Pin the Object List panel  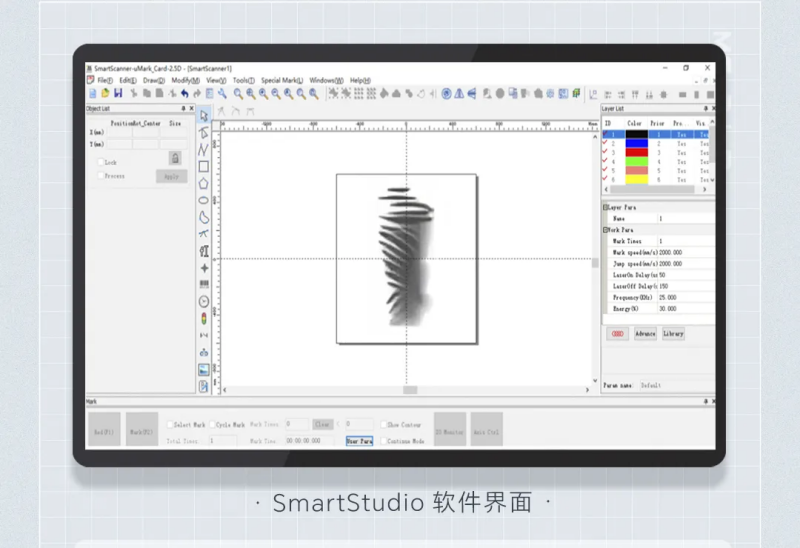pyautogui.click(x=182, y=108)
